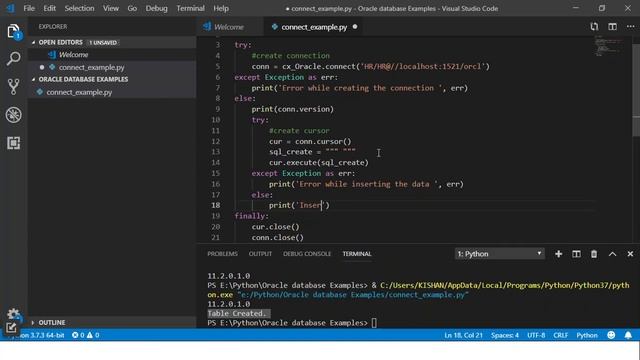
Task: Select the Terminal panel tab
Action: coord(357,254)
